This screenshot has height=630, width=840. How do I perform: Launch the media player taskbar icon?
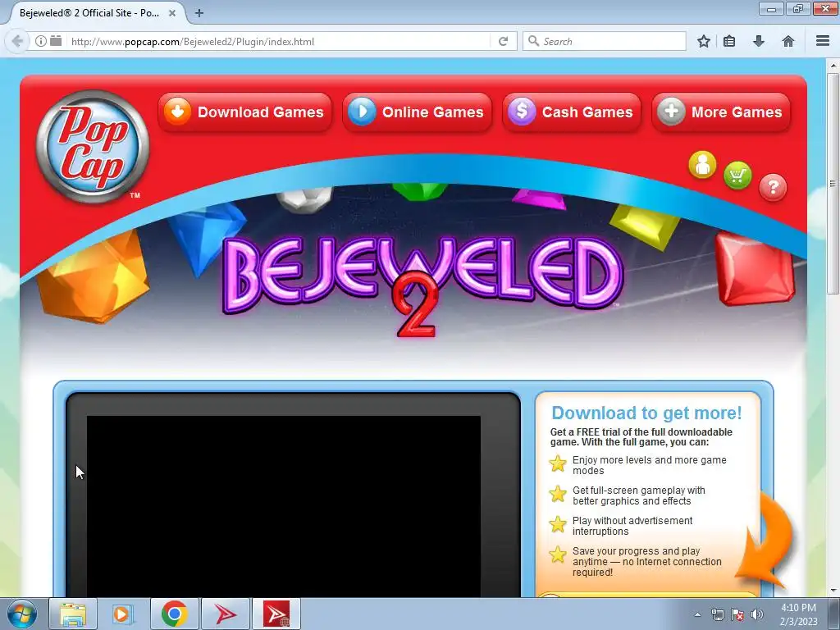pyautogui.click(x=123, y=614)
